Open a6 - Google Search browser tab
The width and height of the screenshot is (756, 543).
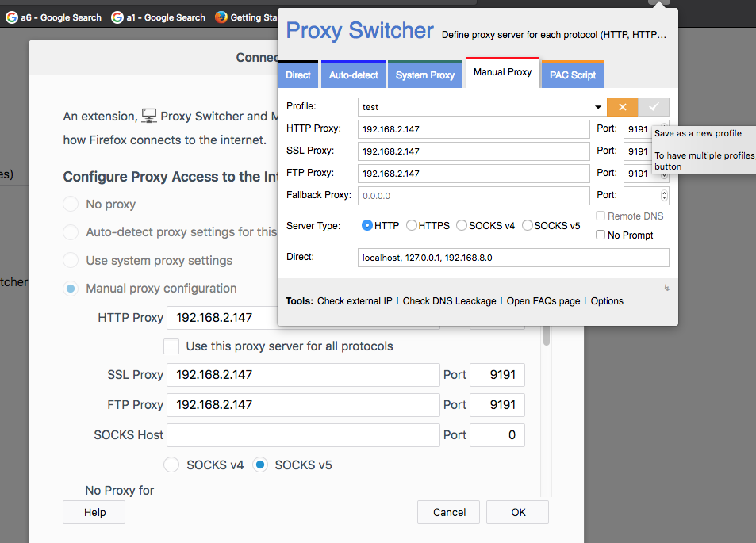tap(54, 17)
